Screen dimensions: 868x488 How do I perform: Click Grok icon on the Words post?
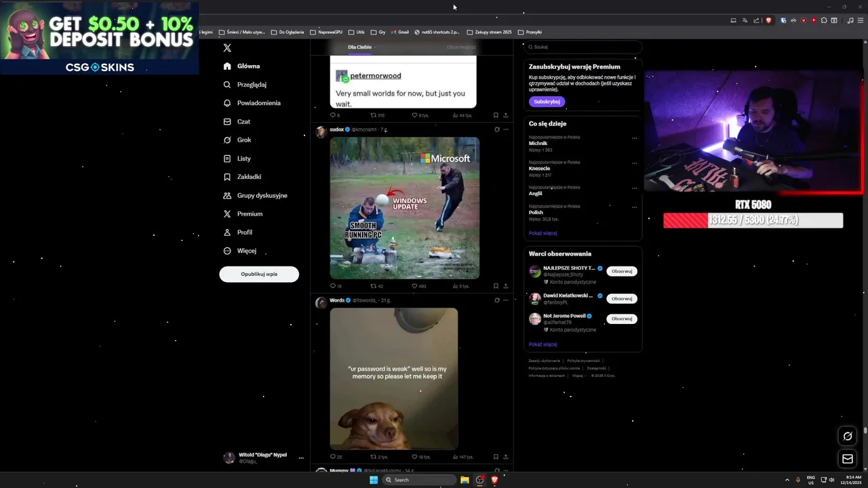(x=496, y=300)
